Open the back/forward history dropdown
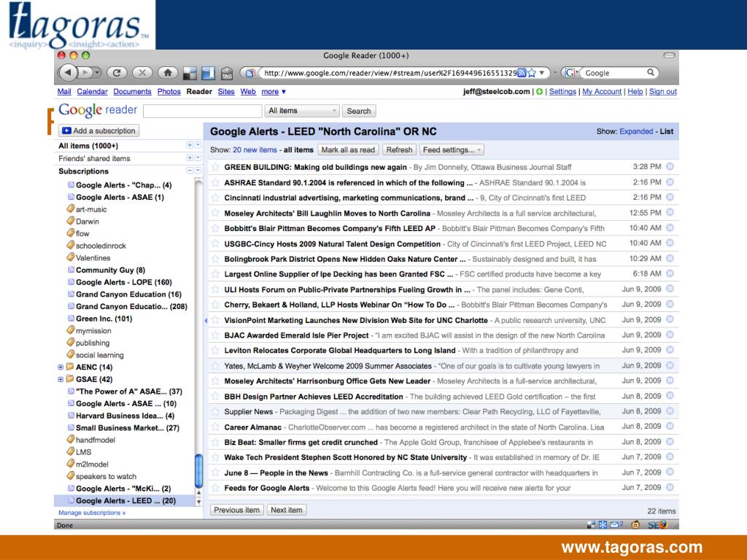 tap(97, 73)
